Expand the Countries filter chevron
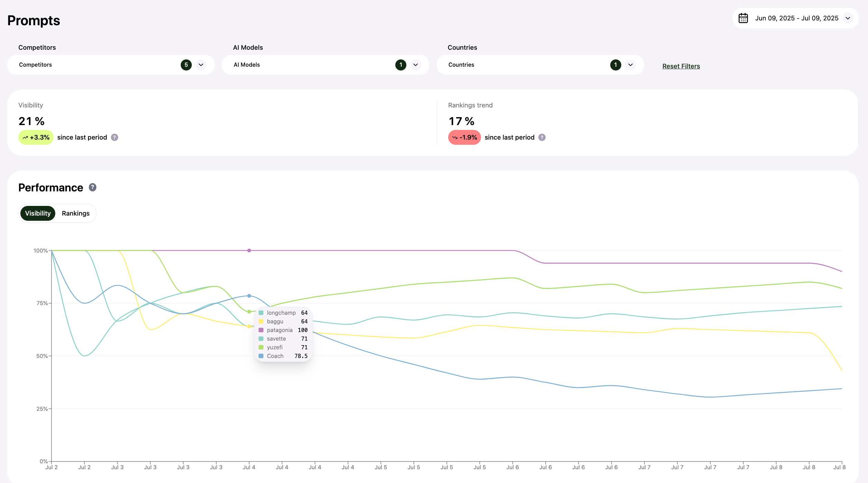Screen dimensions: 868x483 pos(630,65)
